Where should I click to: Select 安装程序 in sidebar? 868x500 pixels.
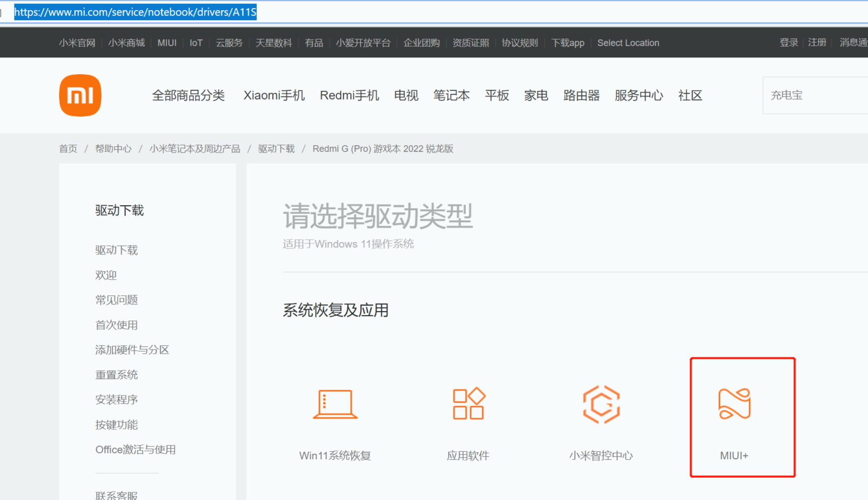116,400
